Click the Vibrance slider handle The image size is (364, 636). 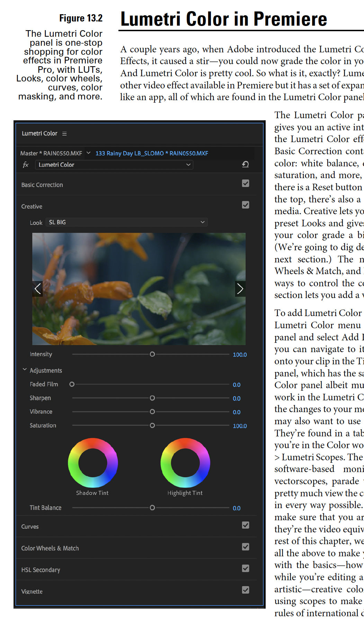point(152,412)
